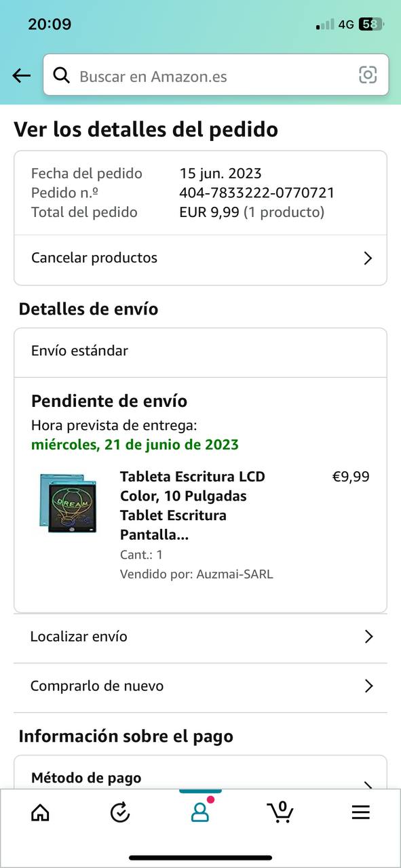401x868 pixels.
Task: Tap seller name Auzmai-SARL
Action: click(235, 574)
